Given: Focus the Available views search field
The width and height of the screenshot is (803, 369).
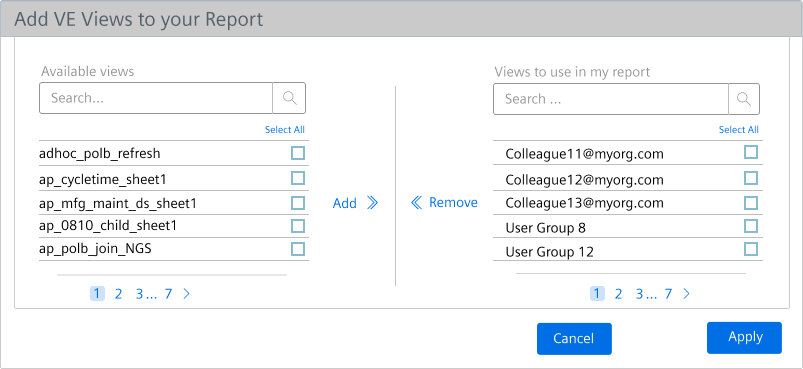Looking at the screenshot, I should 156,98.
